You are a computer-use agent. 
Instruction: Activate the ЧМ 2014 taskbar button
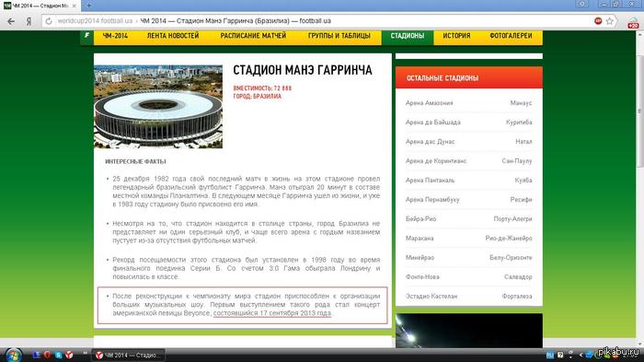(x=129, y=355)
